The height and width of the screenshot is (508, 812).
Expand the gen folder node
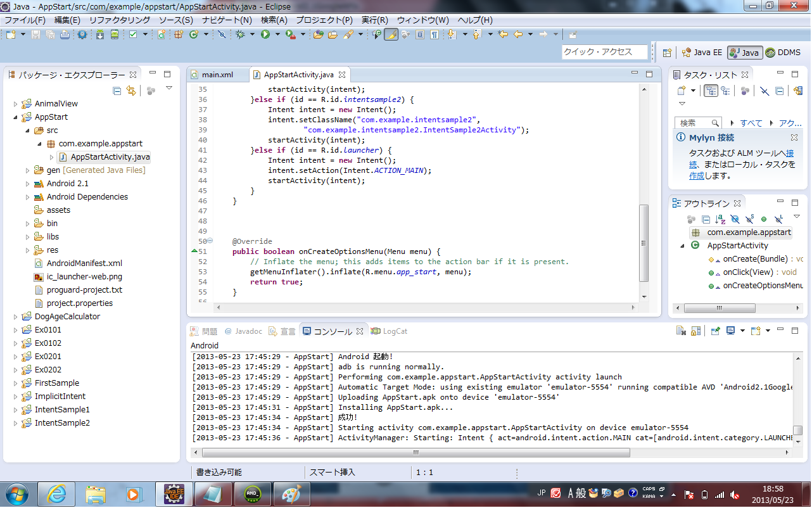tap(27, 170)
